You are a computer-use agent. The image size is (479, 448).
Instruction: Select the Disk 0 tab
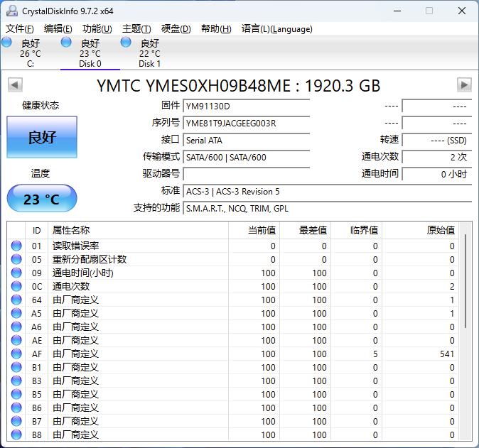pyautogui.click(x=90, y=53)
